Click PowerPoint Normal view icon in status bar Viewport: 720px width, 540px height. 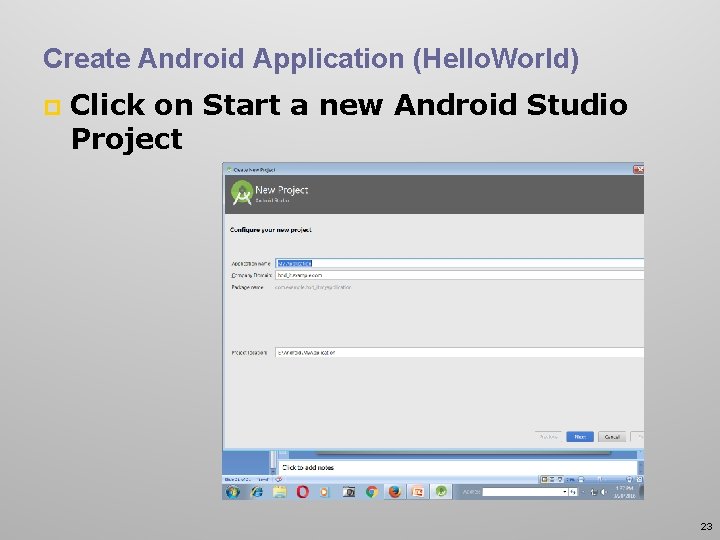point(544,479)
